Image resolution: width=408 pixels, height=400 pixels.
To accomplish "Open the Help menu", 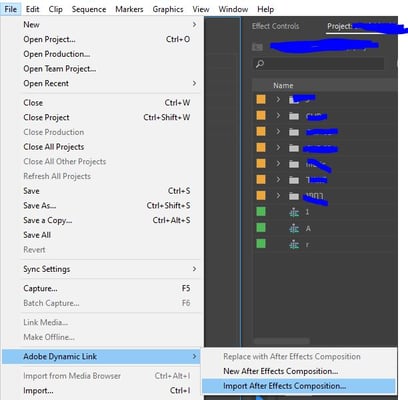I will (265, 9).
